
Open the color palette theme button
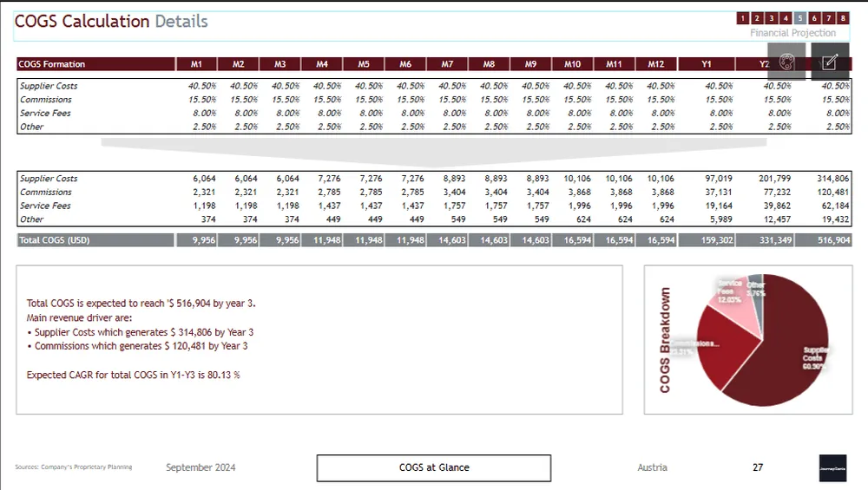pos(786,62)
